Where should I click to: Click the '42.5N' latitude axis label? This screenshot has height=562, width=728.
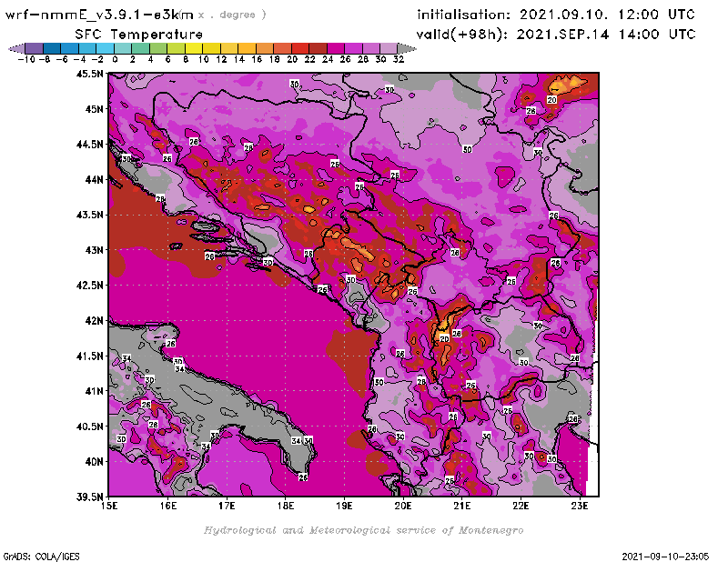point(89,286)
